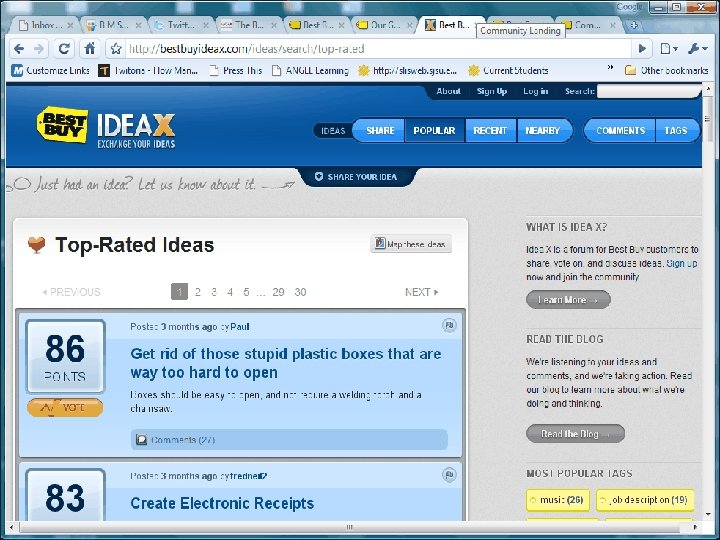This screenshot has width=720, height=540.
Task: Select the Recent navigation tab
Action: pos(490,130)
